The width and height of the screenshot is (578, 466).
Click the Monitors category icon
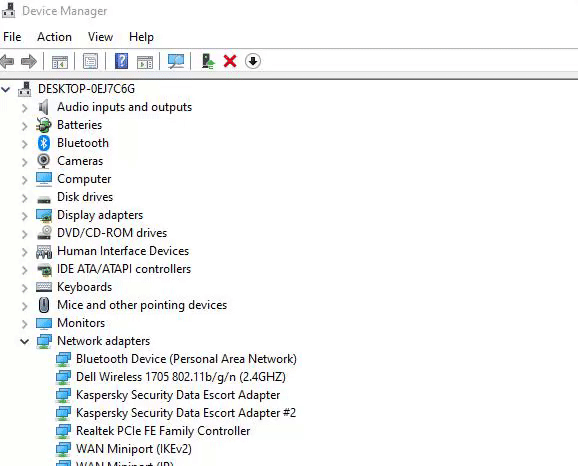[44, 324]
